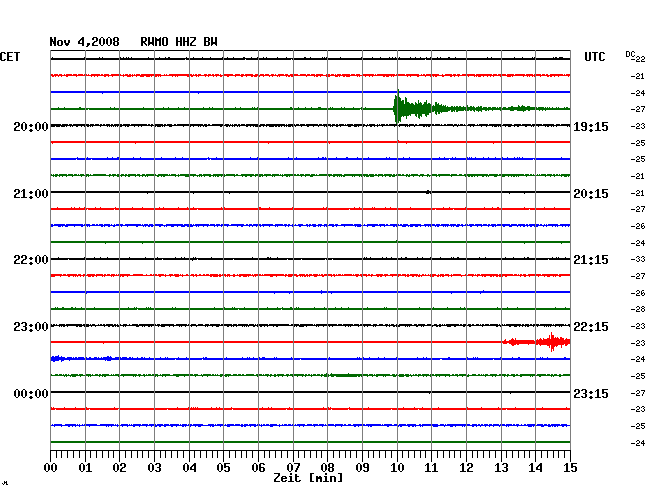Click the blue disturbance at trace start
Viewport: 650px width, 494px height.
coord(58,358)
